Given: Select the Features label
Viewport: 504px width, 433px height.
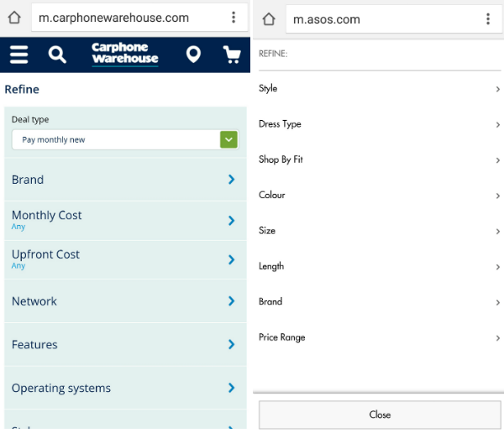Looking at the screenshot, I should pos(34,345).
